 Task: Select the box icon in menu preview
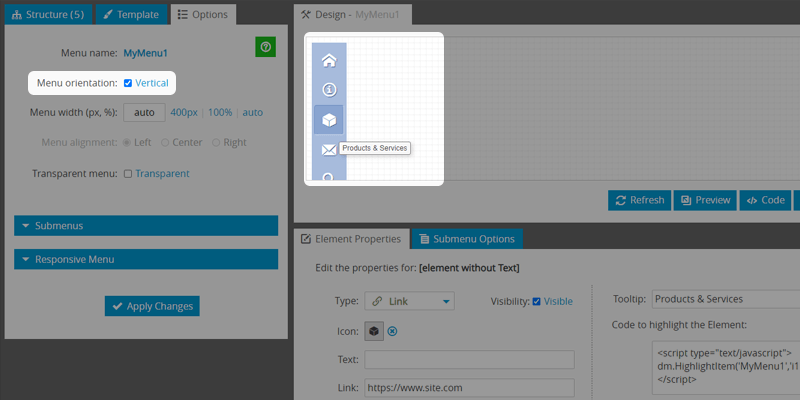click(329, 120)
